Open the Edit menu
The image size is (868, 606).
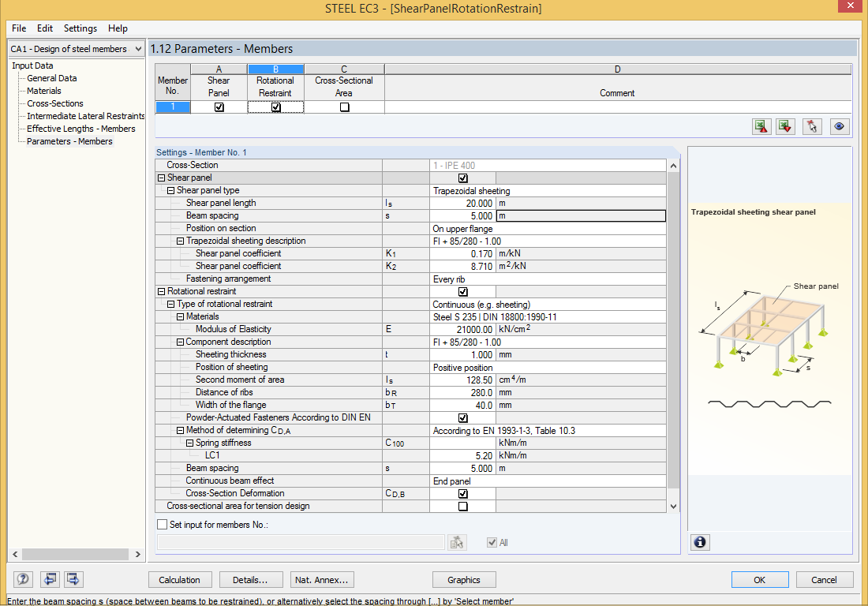[45, 28]
